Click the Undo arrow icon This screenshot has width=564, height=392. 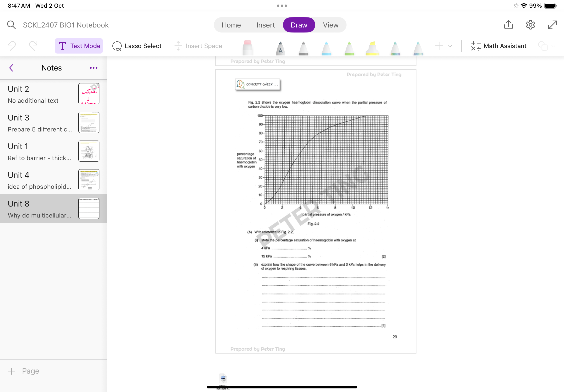tap(12, 46)
